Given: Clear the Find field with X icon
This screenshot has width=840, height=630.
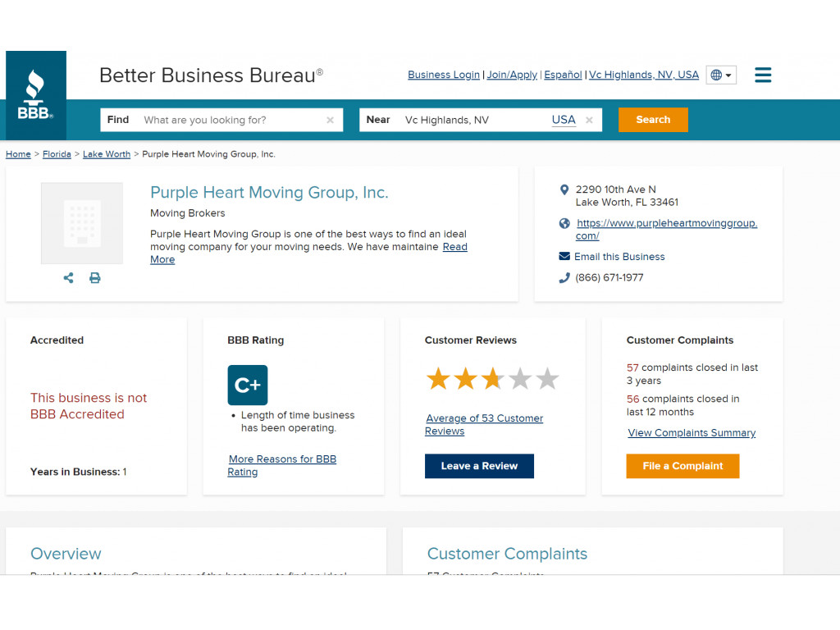Looking at the screenshot, I should (330, 121).
